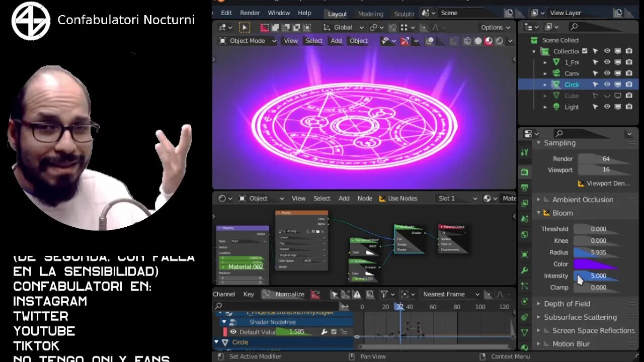644x362 pixels.
Task: Open the Add menu in 3D viewport
Action: pyautogui.click(x=336, y=41)
